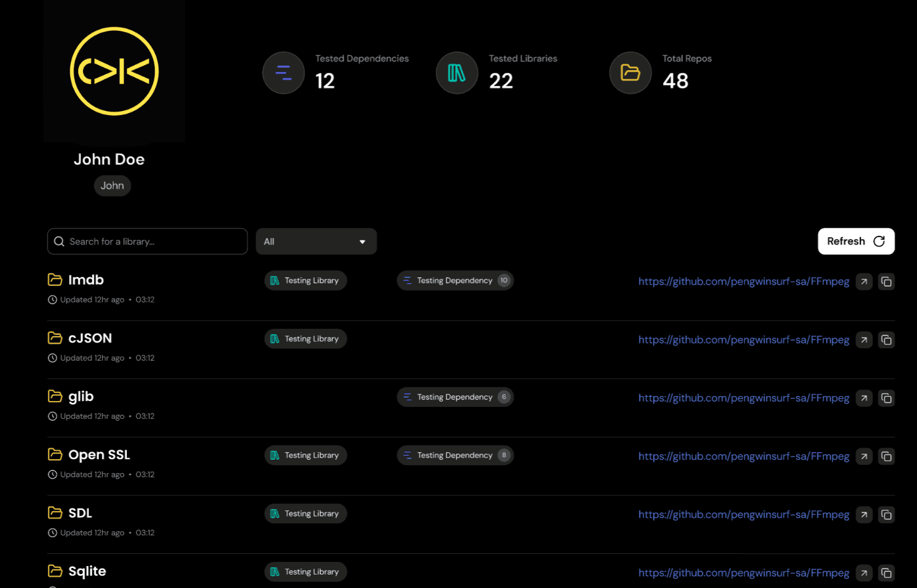Click the John Doe profile avatar
917x588 pixels.
114,71
